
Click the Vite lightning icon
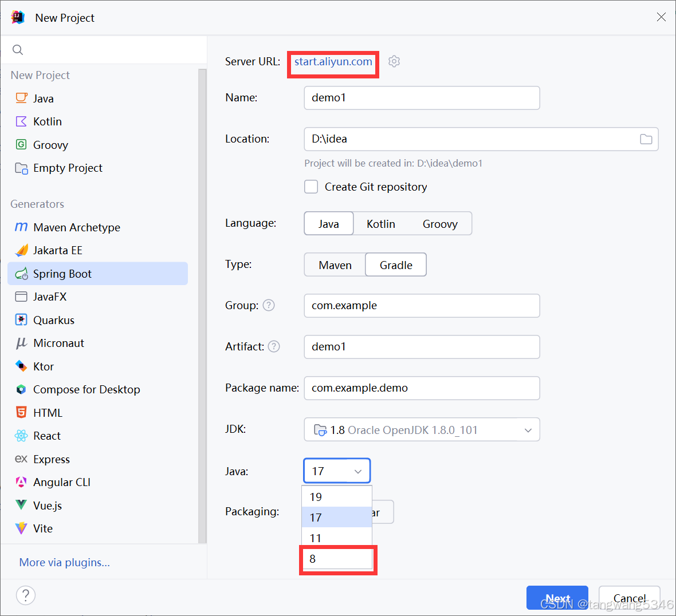click(x=21, y=528)
